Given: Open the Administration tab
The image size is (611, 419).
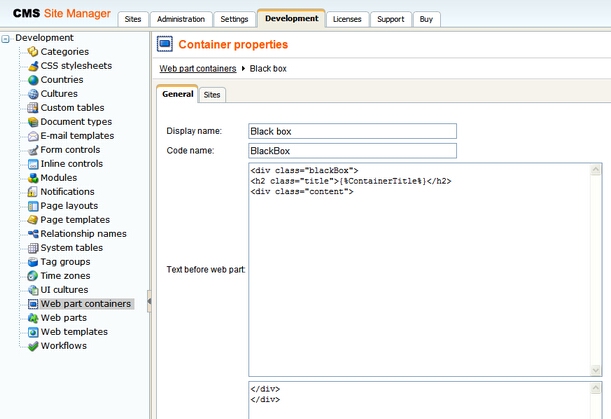Looking at the screenshot, I should [181, 19].
